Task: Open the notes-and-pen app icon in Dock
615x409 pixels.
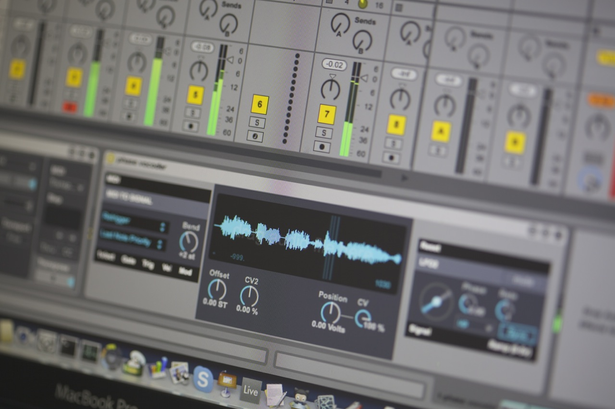Action: click(x=276, y=394)
